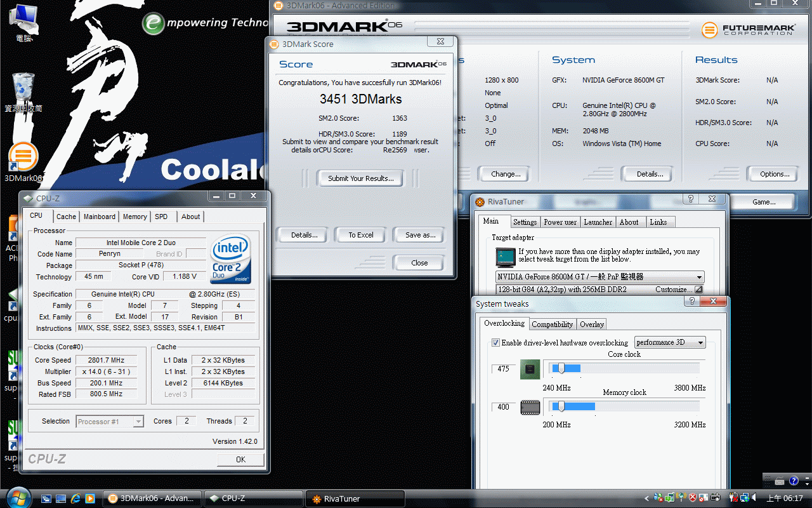Switch to Overlay tab in System tweaks
The width and height of the screenshot is (812, 508).
[591, 324]
